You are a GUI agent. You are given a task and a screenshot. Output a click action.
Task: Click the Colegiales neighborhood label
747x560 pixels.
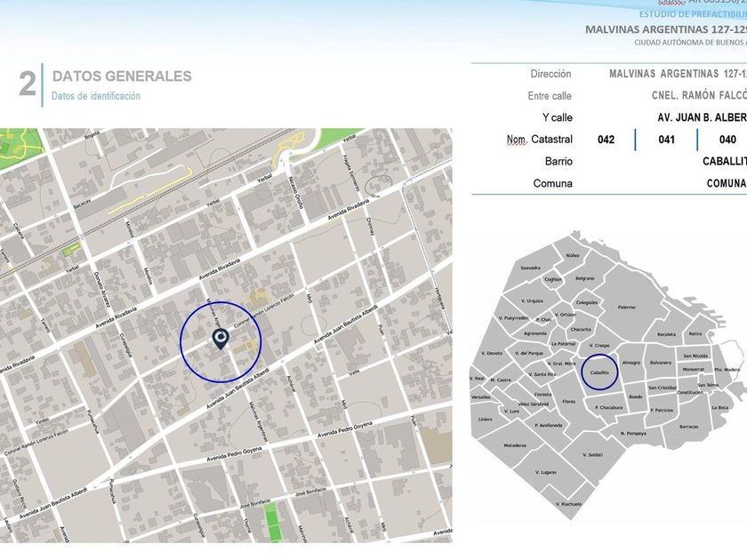(586, 302)
